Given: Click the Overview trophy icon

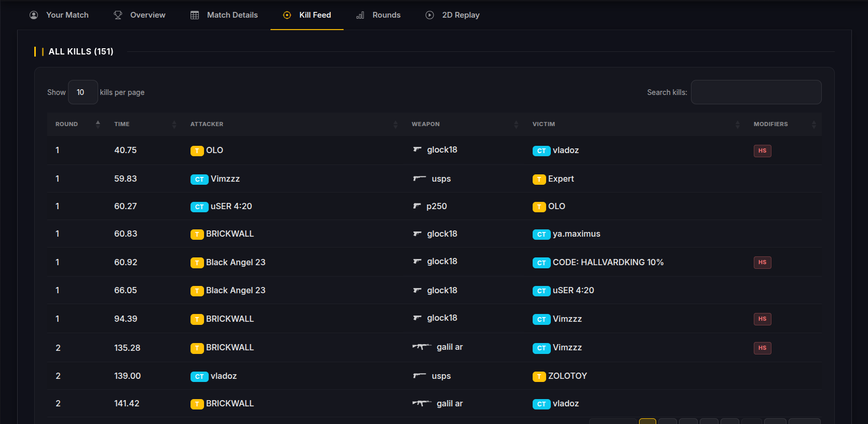Looking at the screenshot, I should 118,15.
